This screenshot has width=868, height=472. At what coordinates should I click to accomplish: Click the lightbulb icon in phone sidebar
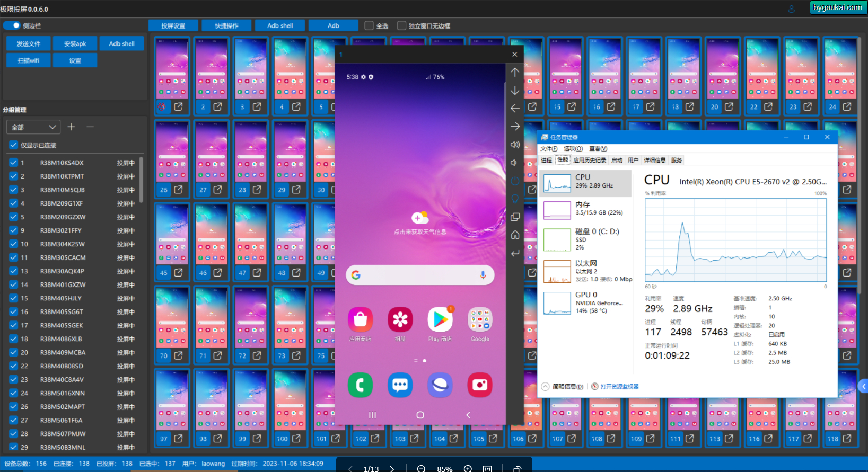point(515,199)
